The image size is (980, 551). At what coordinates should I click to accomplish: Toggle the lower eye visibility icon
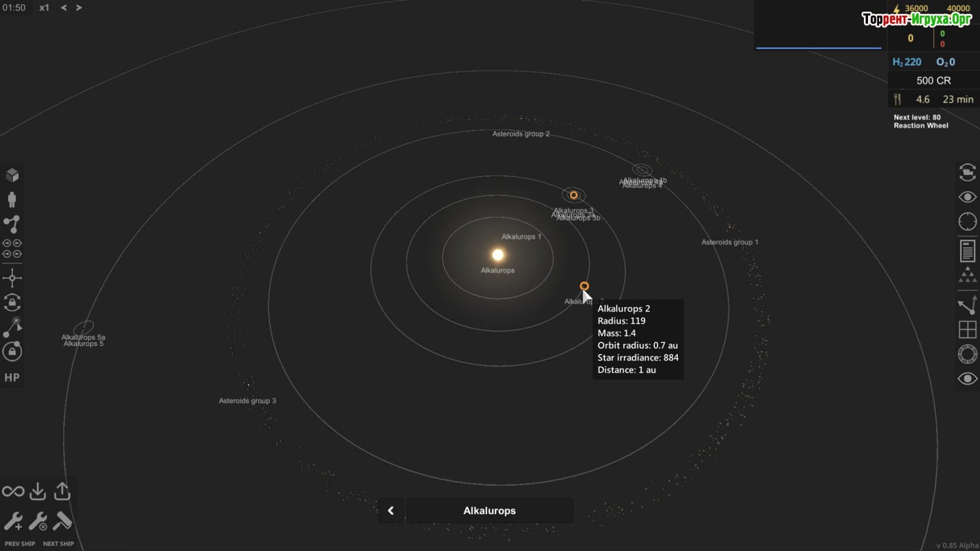[x=967, y=378]
